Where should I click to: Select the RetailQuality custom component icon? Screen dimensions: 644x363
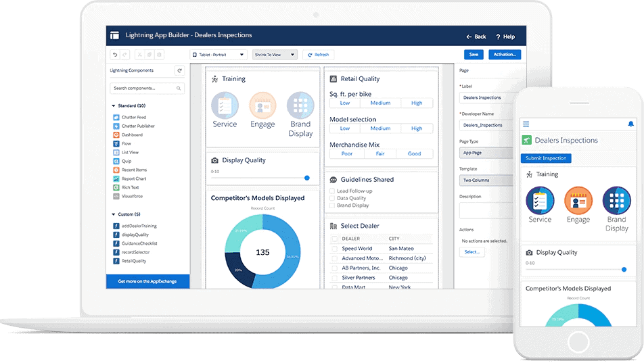116,261
